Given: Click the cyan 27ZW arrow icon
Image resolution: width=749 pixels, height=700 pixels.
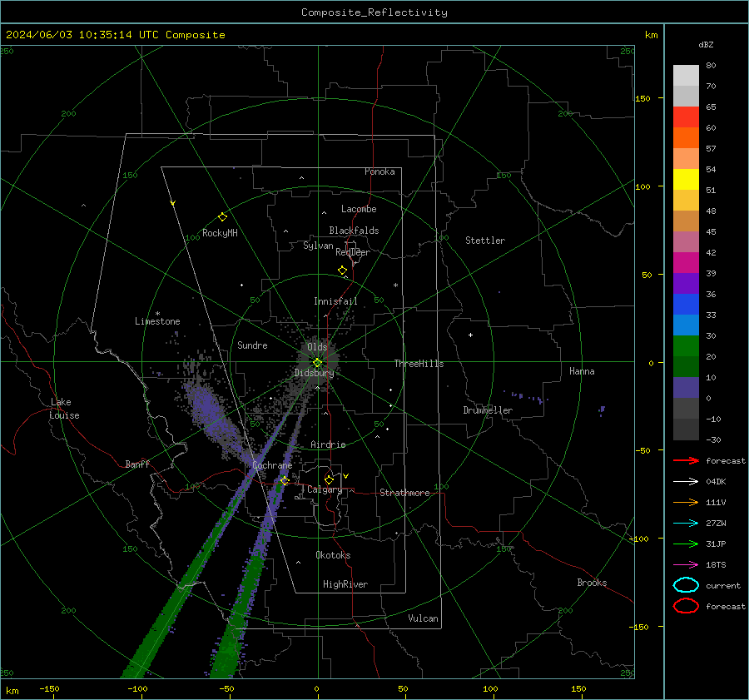Looking at the screenshot, I should [686, 524].
